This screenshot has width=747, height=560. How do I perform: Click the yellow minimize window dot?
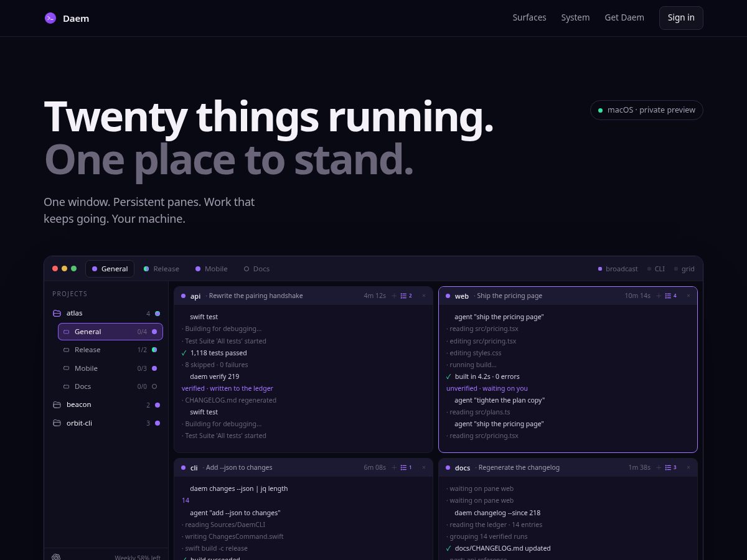(x=64, y=269)
